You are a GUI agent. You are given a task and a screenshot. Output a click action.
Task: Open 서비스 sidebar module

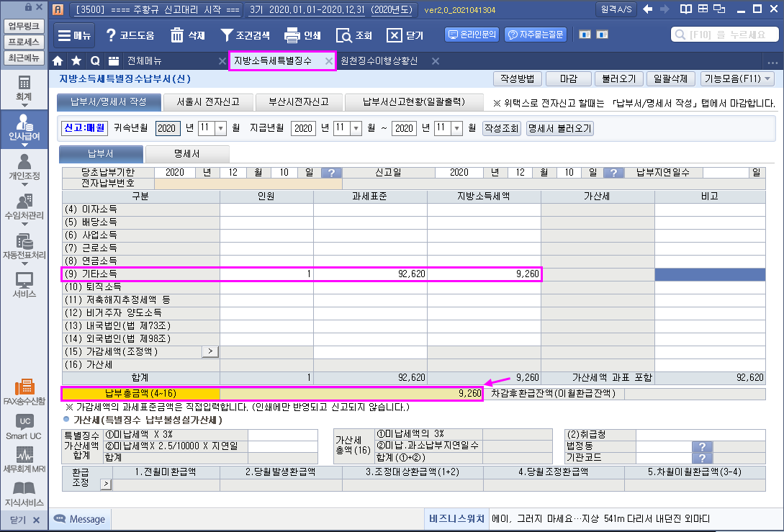(24, 285)
